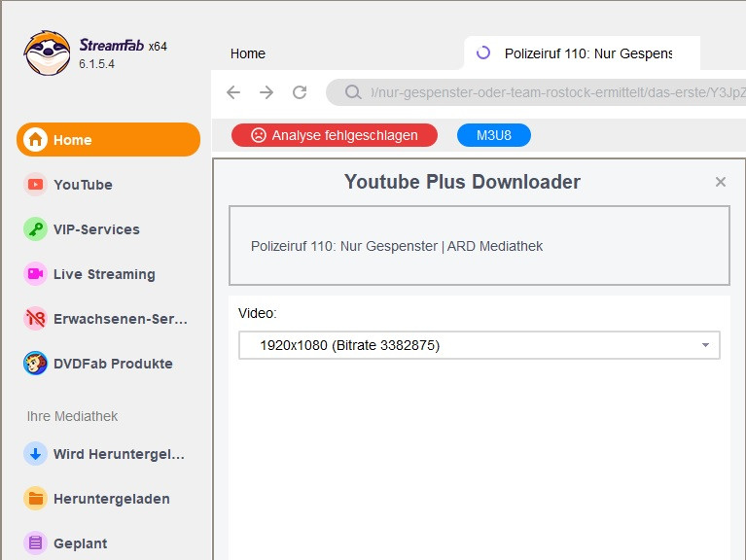This screenshot has height=560, width=746.
Task: Click the Erwachsenen-Services 18 icon
Action: [x=36, y=319]
